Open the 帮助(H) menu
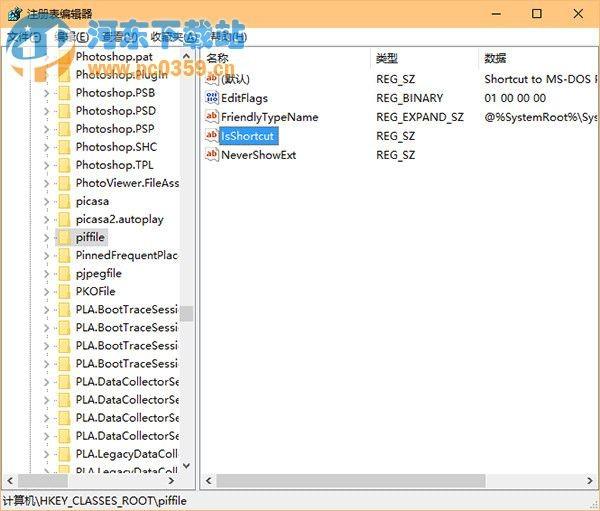Viewport: 600px width, 511px height. (x=229, y=37)
